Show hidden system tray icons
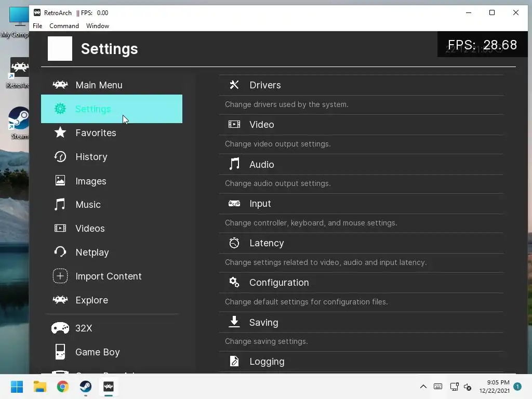 click(x=423, y=387)
